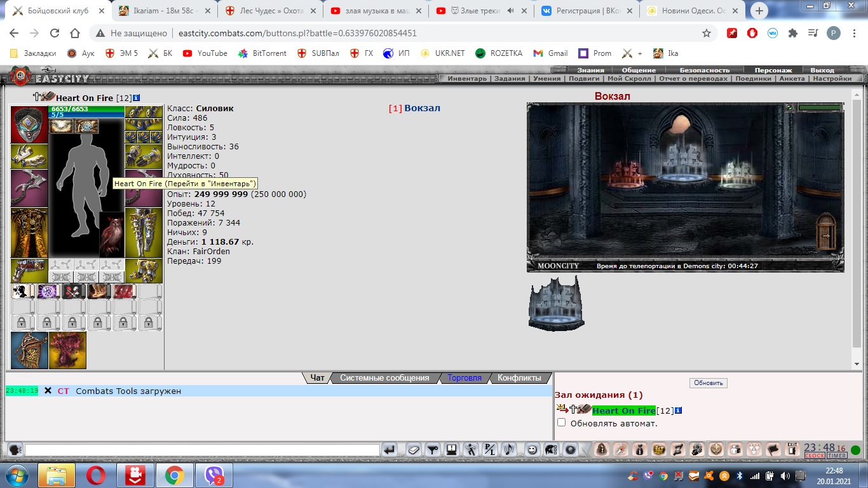
Task: Click the health bar 6653/6653
Action: click(x=86, y=109)
